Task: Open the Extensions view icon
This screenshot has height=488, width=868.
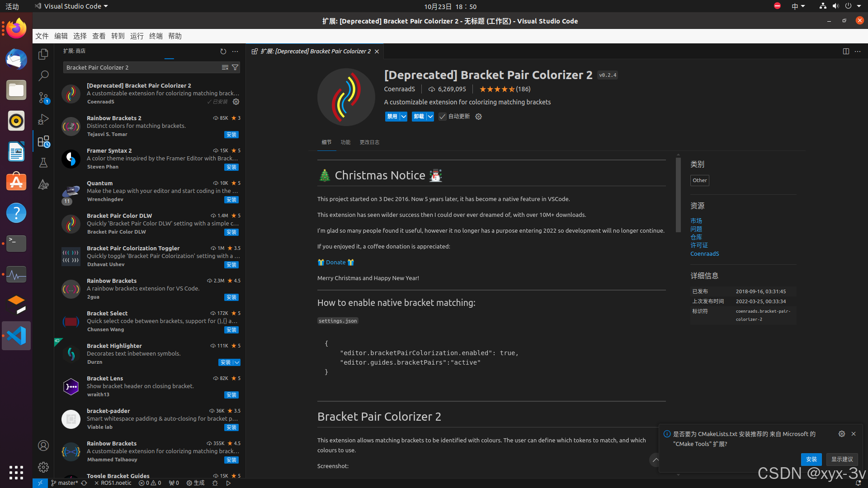Action: pyautogui.click(x=43, y=141)
